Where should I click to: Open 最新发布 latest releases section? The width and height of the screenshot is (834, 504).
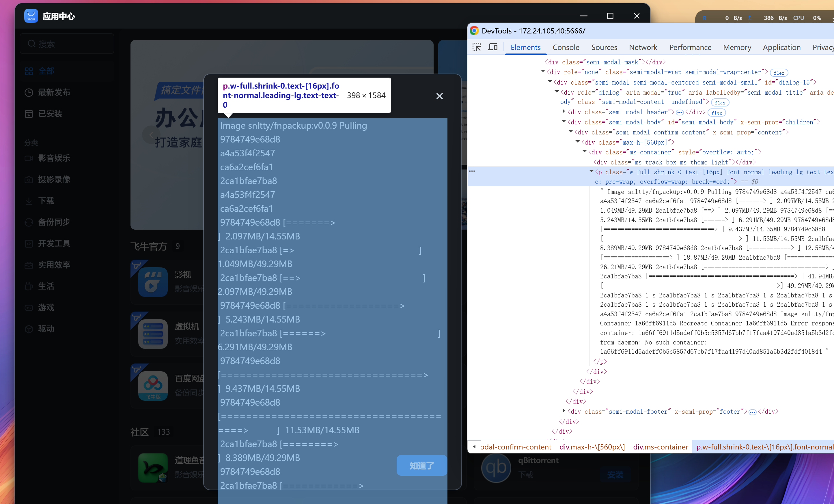pyautogui.click(x=54, y=92)
